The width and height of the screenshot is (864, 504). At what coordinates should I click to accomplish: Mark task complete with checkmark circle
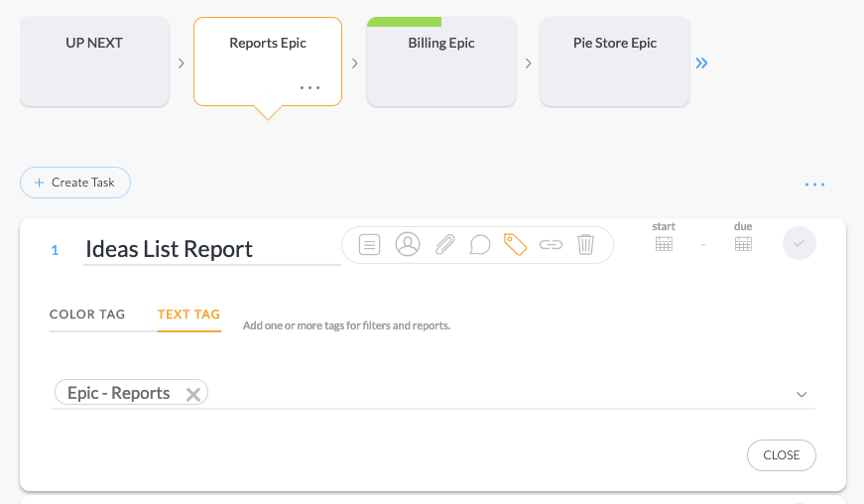coord(799,243)
